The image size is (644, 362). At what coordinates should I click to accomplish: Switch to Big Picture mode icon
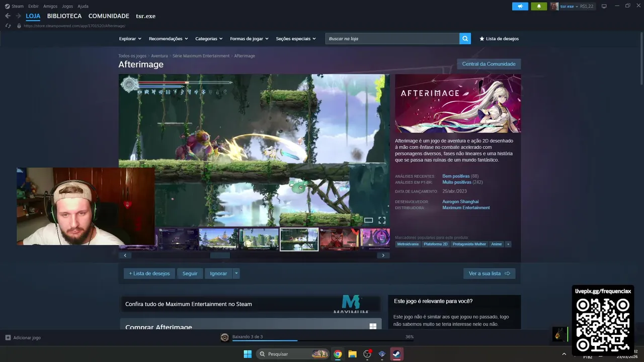tap(604, 6)
